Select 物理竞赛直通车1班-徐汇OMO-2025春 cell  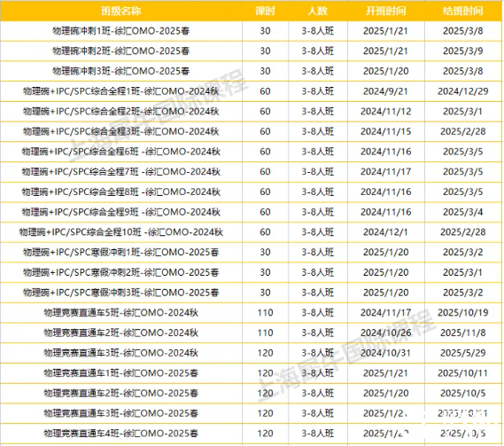click(120, 373)
